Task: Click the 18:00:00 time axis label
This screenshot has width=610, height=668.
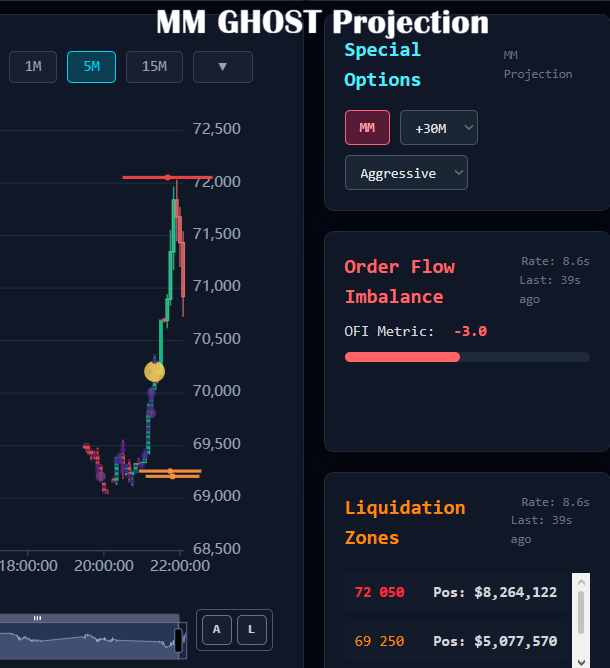Action: 29,566
